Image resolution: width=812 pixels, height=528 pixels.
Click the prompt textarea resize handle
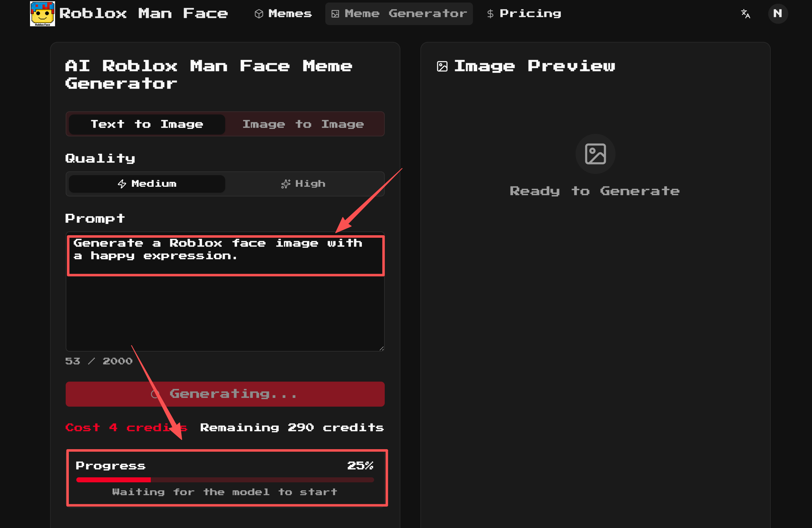(x=381, y=348)
